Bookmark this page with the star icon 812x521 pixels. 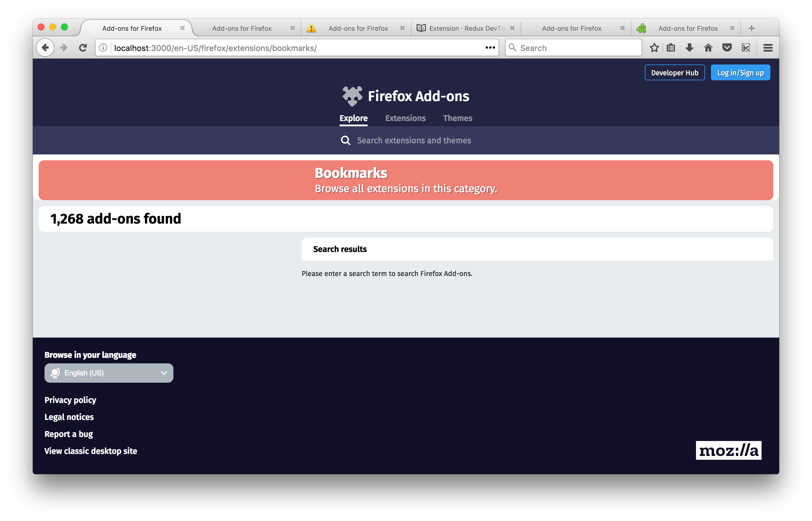(x=654, y=48)
